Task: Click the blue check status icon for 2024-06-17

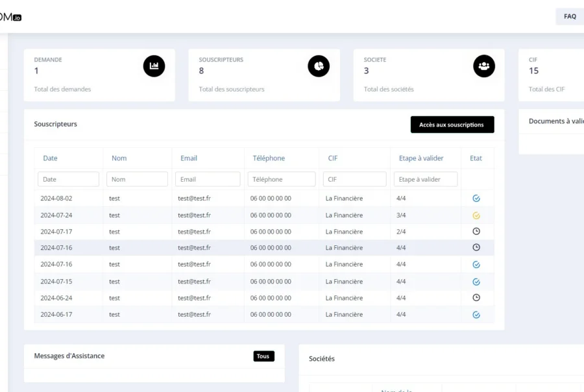Action: (476, 315)
